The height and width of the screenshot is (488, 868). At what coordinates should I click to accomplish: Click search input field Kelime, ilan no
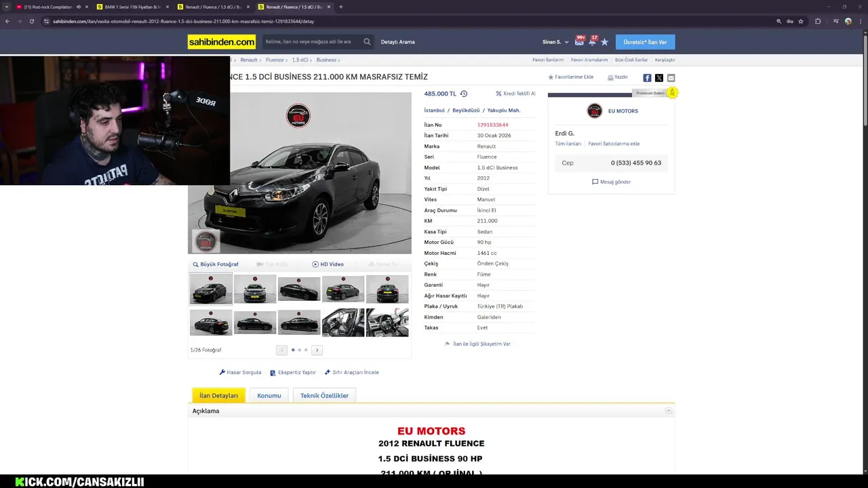[x=313, y=41]
